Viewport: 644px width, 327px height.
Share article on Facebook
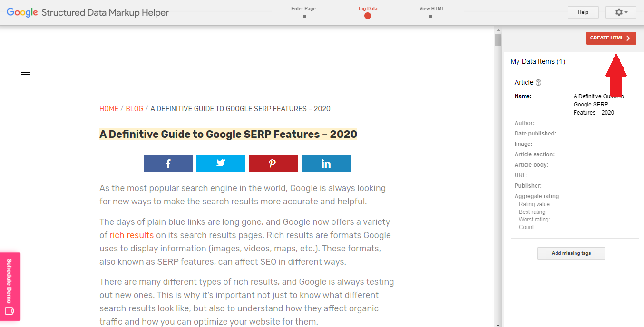pyautogui.click(x=168, y=163)
